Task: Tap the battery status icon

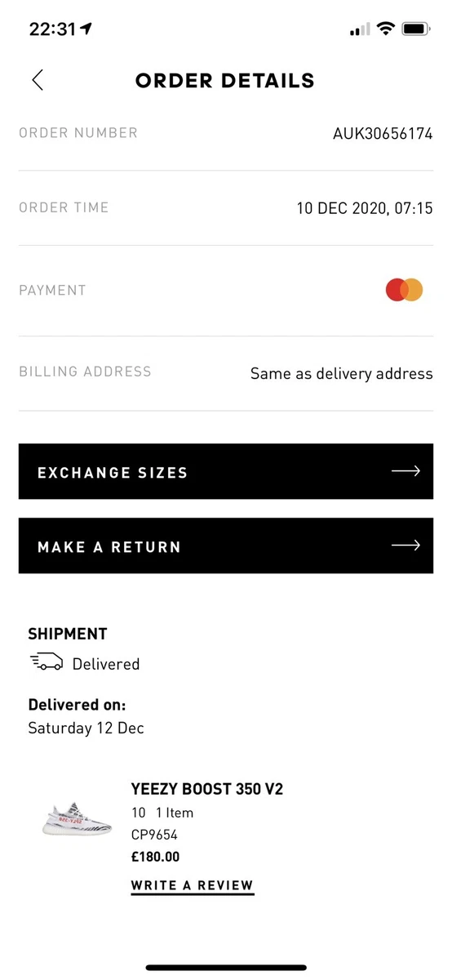Action: [x=416, y=29]
